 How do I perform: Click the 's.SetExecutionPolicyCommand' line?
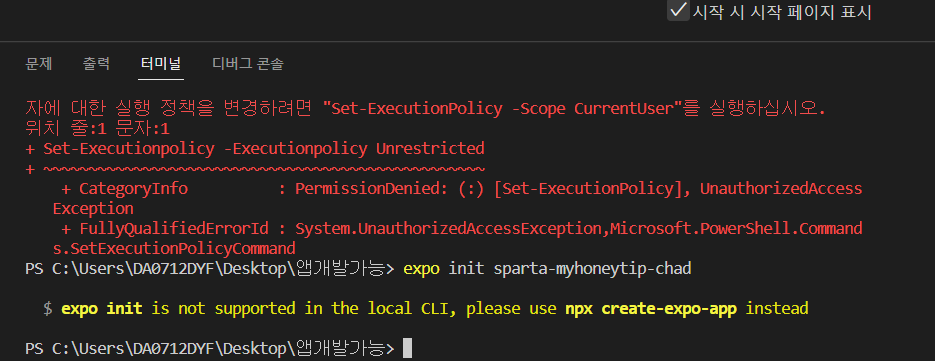pos(174,248)
